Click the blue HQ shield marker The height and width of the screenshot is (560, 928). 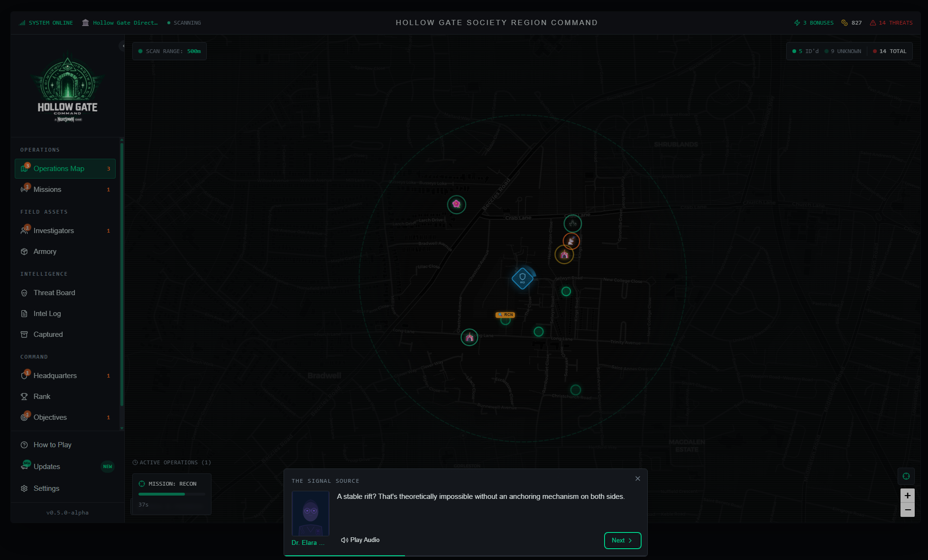pyautogui.click(x=522, y=278)
